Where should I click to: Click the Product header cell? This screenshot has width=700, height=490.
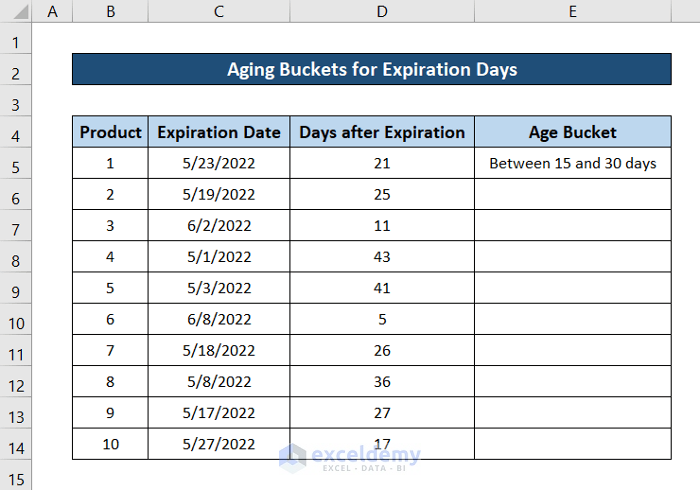(x=110, y=132)
